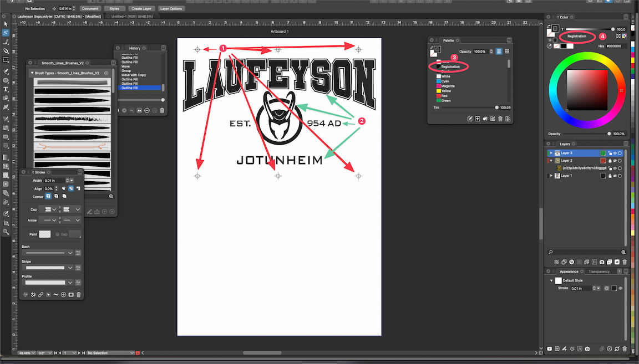Click the Create Layer button
This screenshot has width=639, height=364.
(x=141, y=9)
